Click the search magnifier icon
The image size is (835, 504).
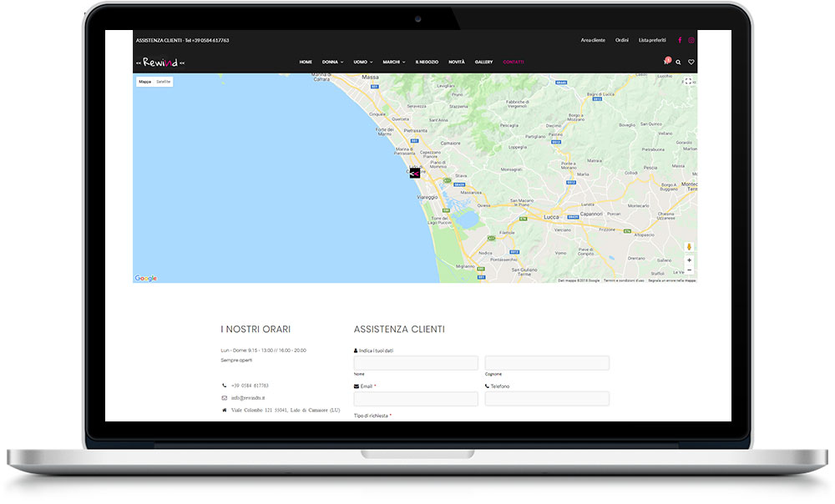pyautogui.click(x=678, y=63)
